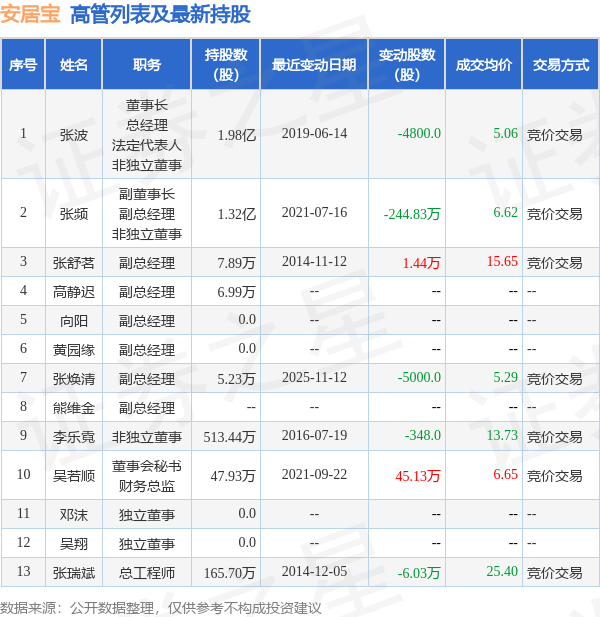Click date 2016-07-19
The height and width of the screenshot is (617, 600).
pyautogui.click(x=314, y=435)
